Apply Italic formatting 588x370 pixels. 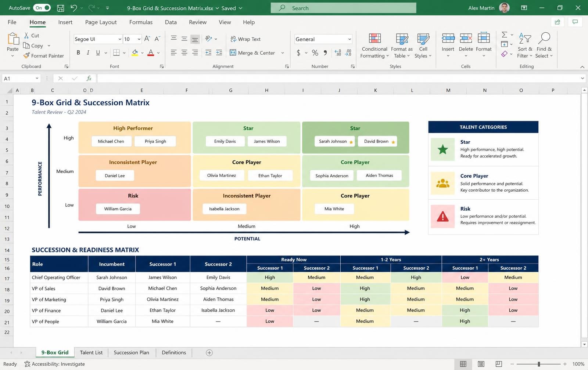click(x=88, y=52)
